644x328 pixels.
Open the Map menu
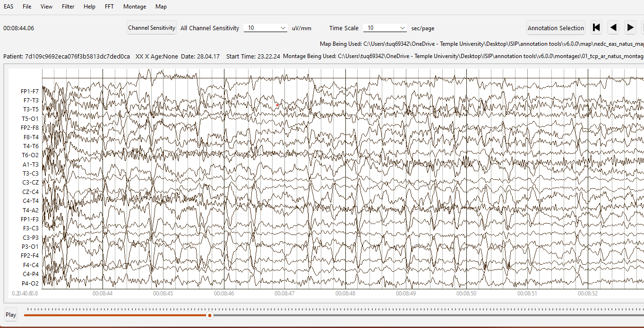point(161,7)
